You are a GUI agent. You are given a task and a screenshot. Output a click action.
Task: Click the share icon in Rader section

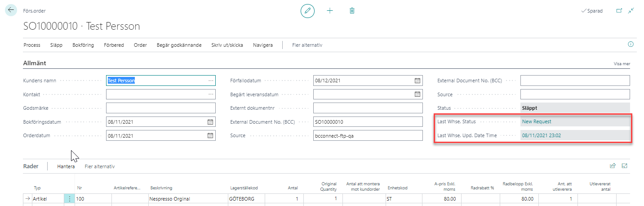(x=612, y=166)
